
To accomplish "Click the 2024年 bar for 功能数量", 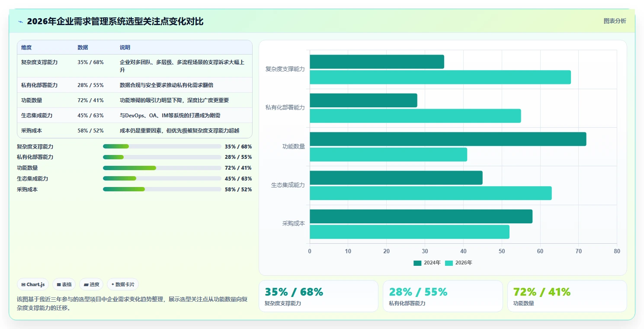I will click(x=448, y=139).
